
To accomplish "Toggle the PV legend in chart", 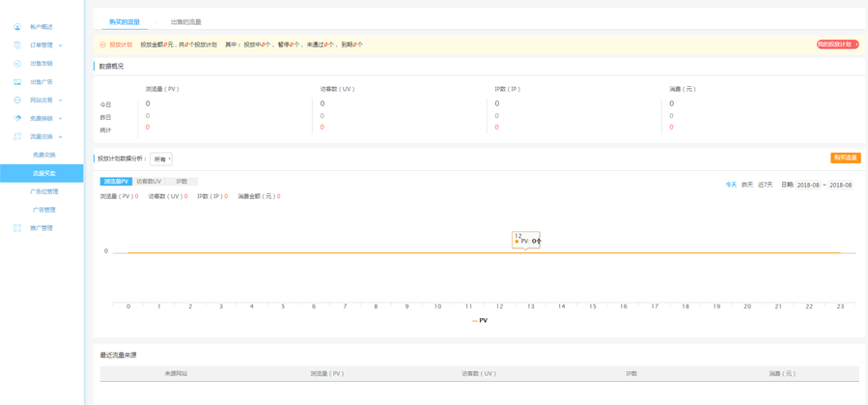I will coord(480,320).
